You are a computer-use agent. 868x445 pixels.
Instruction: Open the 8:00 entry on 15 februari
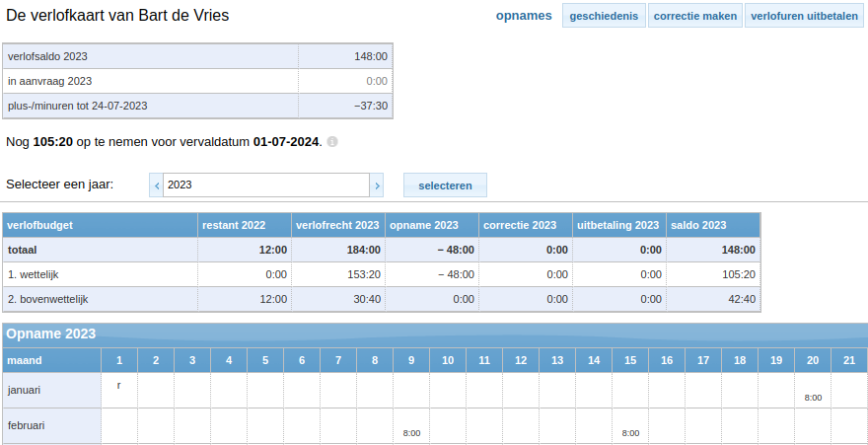pyautogui.click(x=630, y=433)
